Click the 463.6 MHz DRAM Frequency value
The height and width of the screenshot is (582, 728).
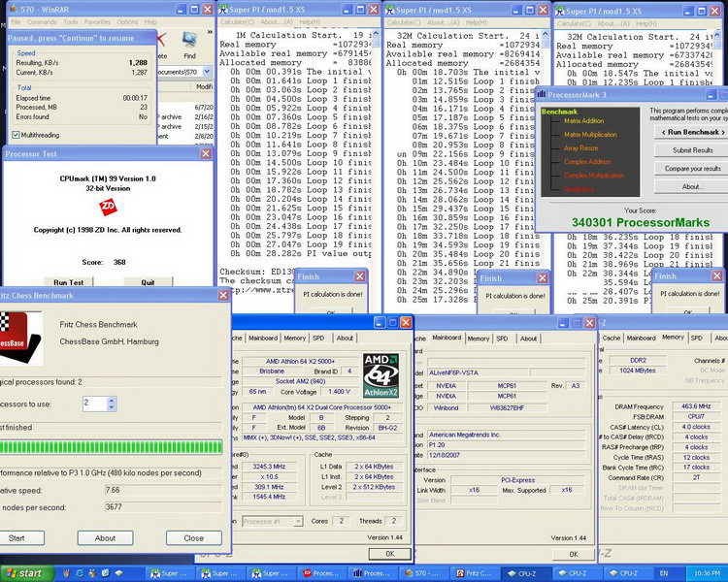point(696,406)
